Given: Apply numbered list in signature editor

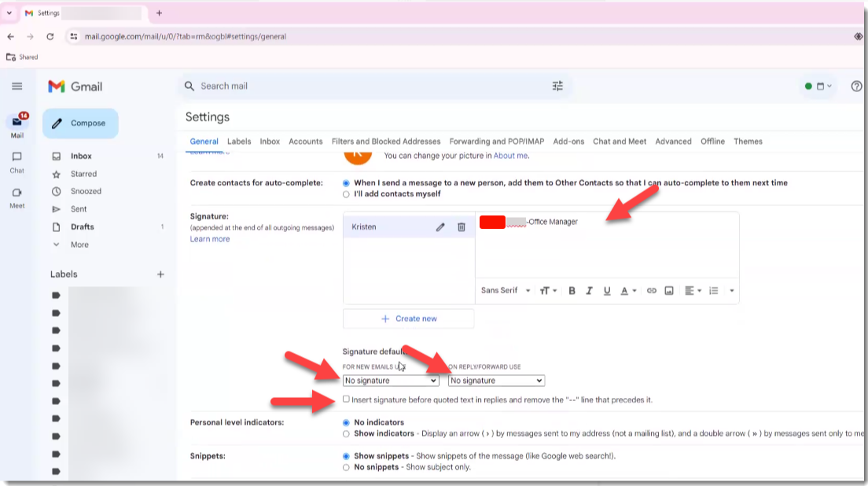Looking at the screenshot, I should point(714,291).
